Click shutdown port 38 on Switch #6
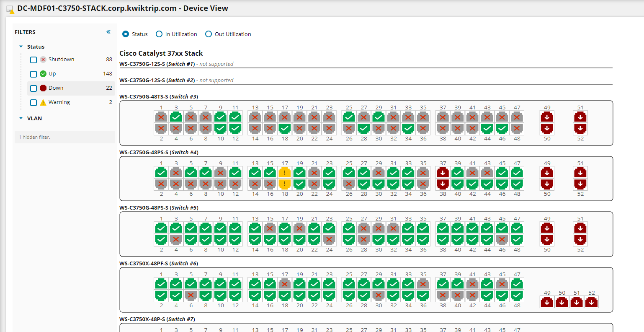This screenshot has height=332, width=644. point(443,295)
